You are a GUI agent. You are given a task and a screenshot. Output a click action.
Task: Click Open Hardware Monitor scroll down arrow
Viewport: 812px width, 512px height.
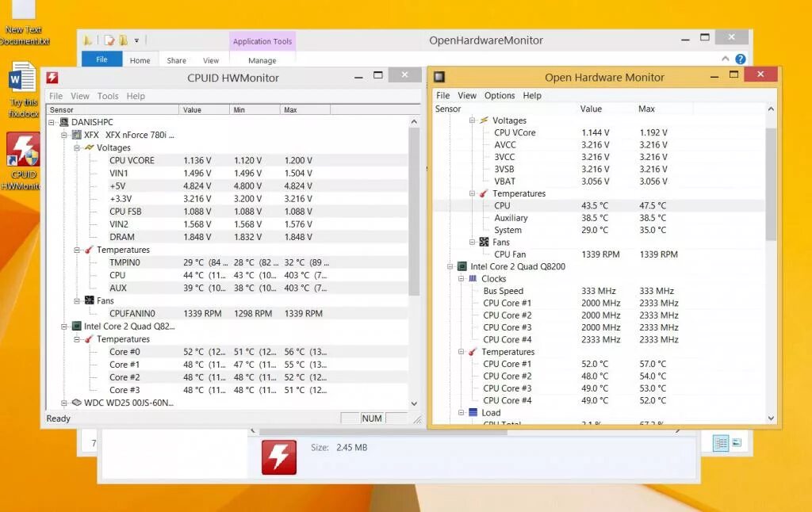(771, 418)
